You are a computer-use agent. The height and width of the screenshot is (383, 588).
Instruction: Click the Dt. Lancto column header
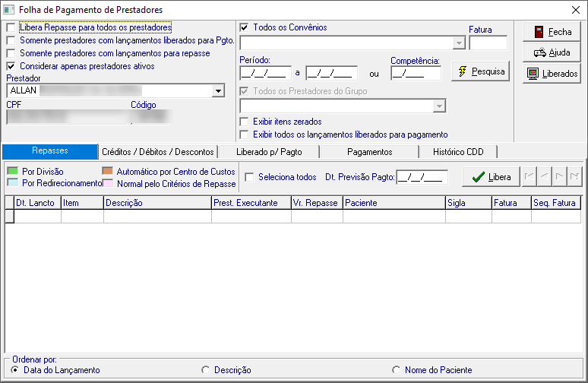37,203
